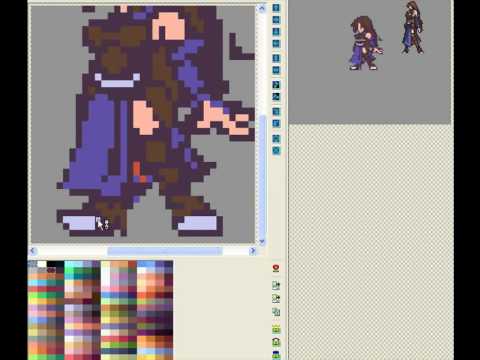Click the larger crouching sprite in the preview
The height and width of the screenshot is (360, 480).
[366, 43]
